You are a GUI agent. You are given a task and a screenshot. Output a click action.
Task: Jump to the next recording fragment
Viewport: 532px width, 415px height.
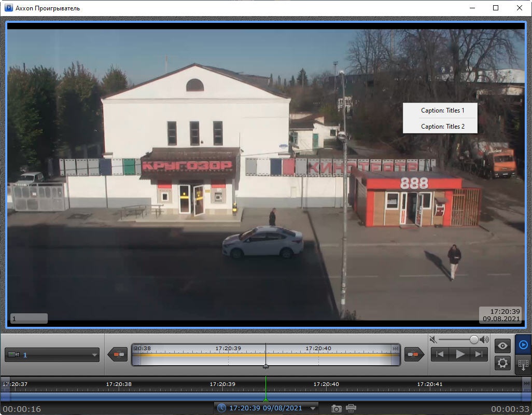tap(414, 354)
